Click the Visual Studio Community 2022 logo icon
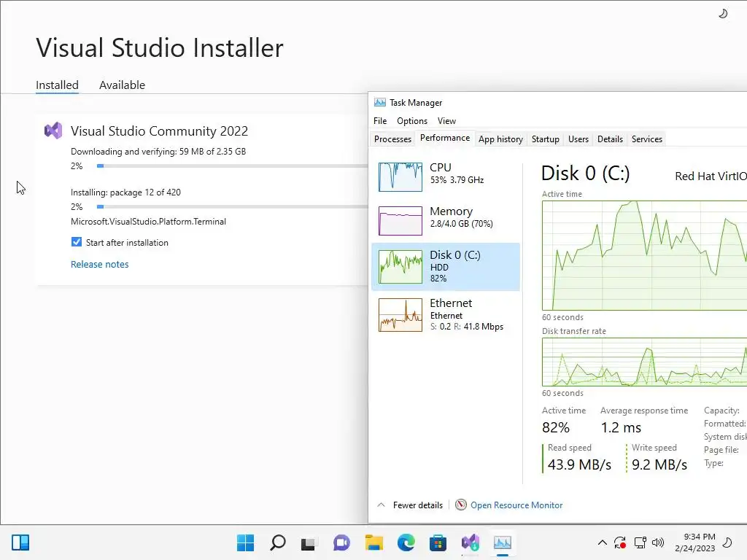 coord(53,131)
